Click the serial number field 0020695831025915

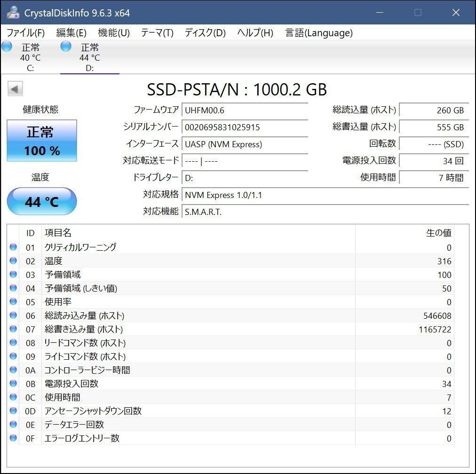245,127
